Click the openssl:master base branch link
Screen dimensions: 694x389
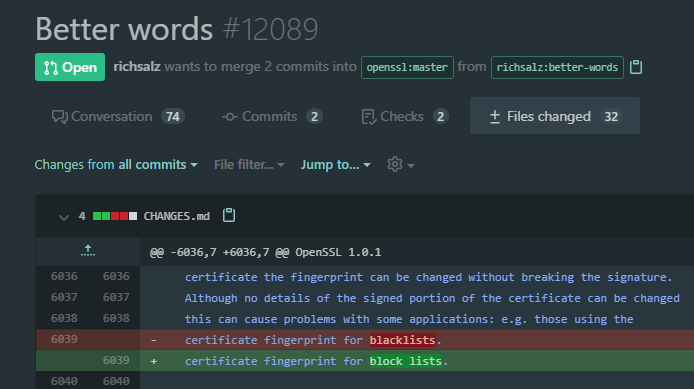click(x=407, y=67)
